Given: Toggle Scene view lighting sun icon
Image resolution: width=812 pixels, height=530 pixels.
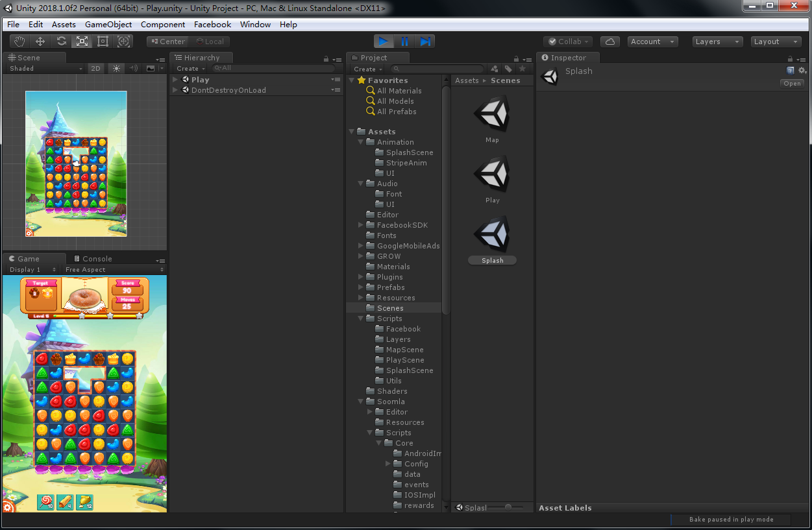Looking at the screenshot, I should tap(116, 68).
